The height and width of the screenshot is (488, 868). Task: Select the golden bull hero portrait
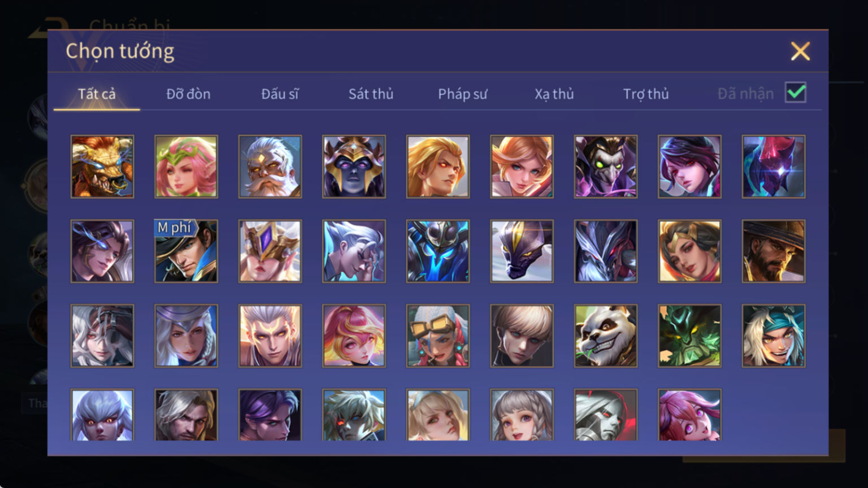click(102, 167)
